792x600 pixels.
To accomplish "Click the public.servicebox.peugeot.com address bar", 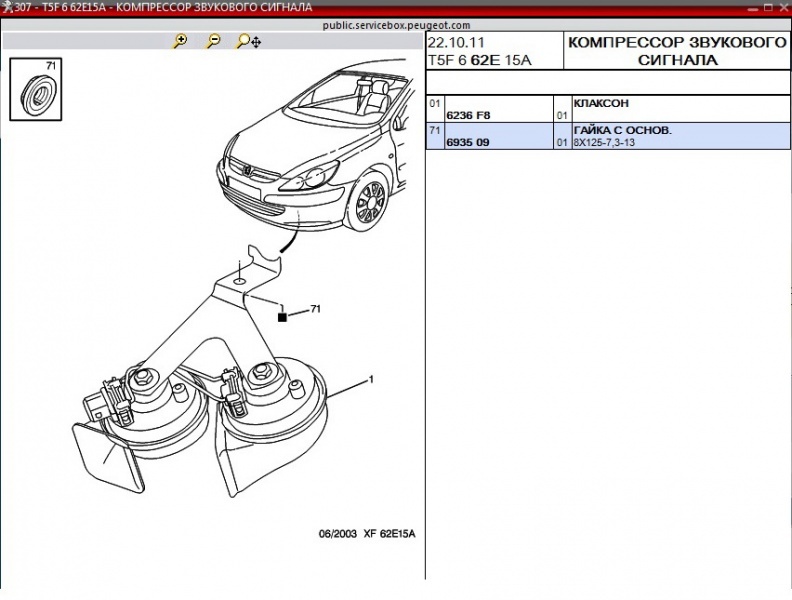I will click(396, 24).
